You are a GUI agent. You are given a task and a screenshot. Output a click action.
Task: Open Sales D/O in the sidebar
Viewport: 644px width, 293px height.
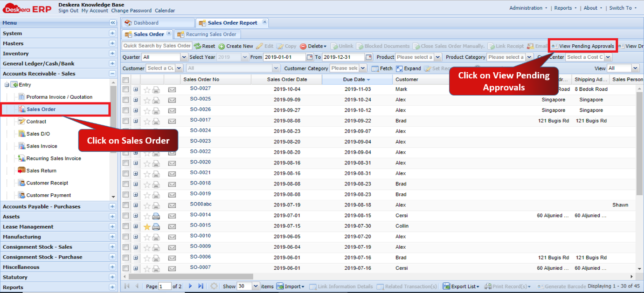click(38, 134)
